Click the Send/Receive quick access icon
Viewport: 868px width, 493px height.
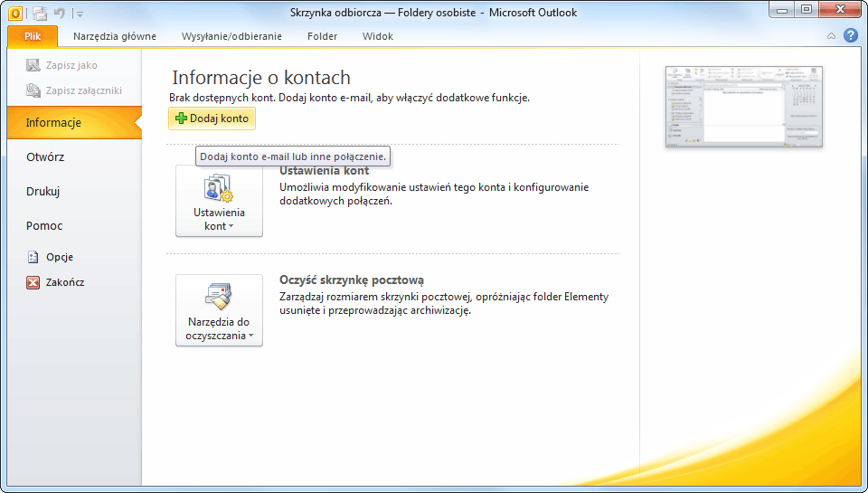tap(39, 14)
